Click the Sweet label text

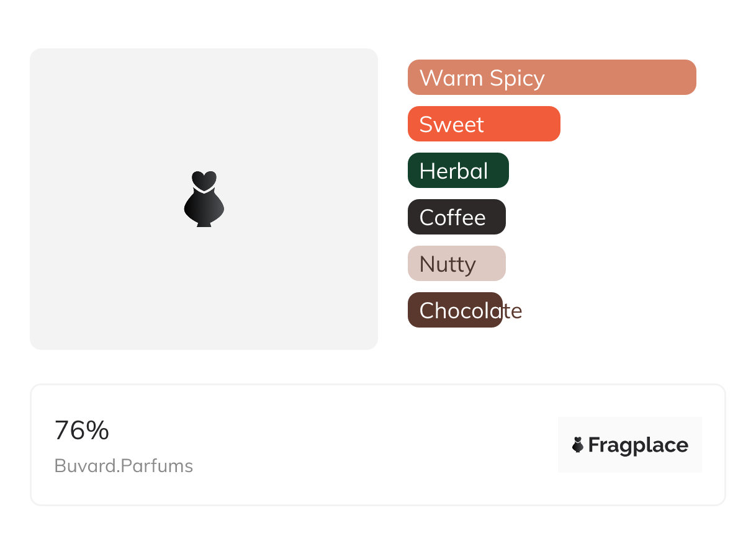click(451, 125)
